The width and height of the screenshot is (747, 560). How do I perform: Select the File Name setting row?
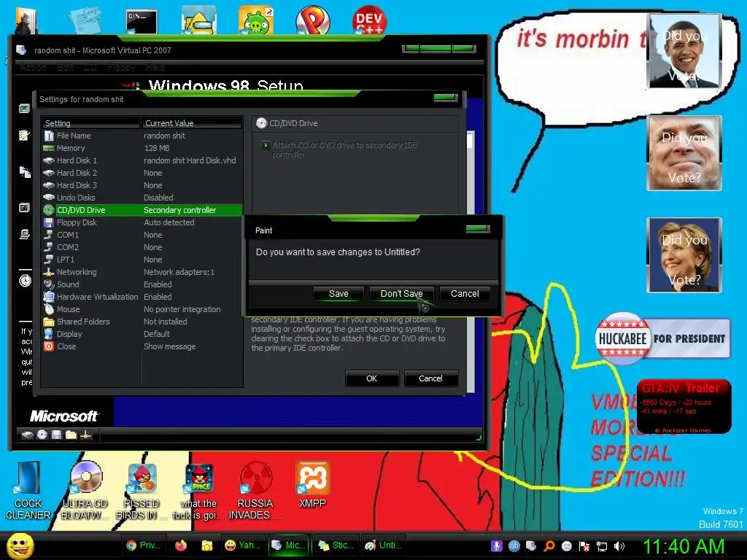(x=142, y=136)
